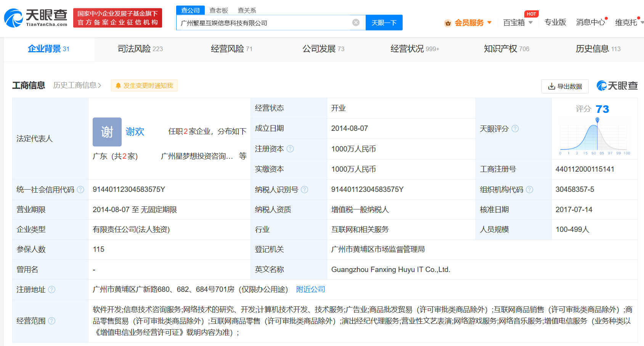The height and width of the screenshot is (346, 644).
Task: Click the 天眼一下 search button
Action: tap(384, 23)
